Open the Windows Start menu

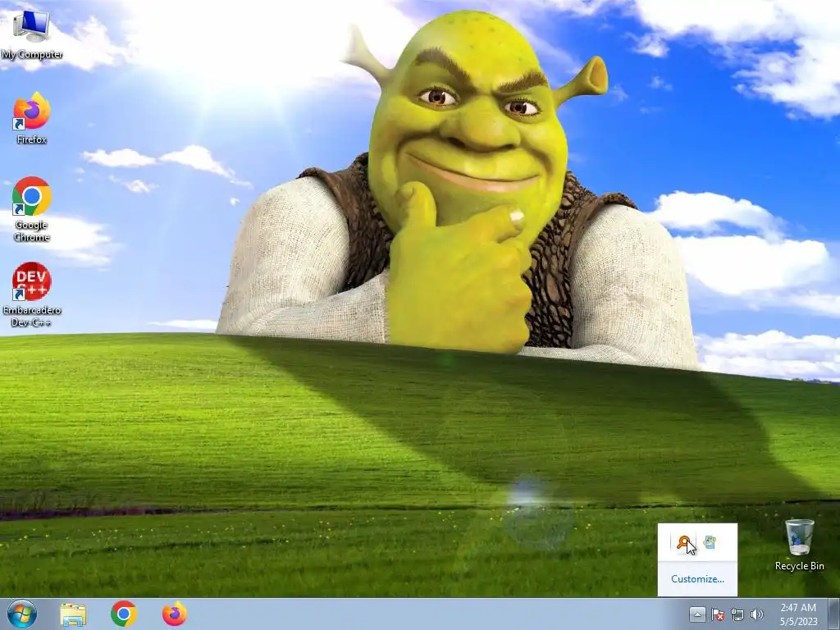click(22, 614)
